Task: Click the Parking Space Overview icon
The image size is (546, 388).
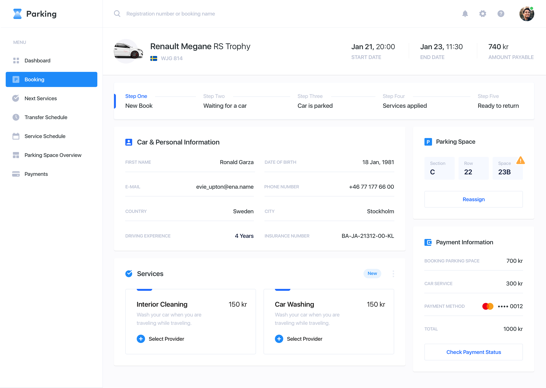Action: click(16, 155)
